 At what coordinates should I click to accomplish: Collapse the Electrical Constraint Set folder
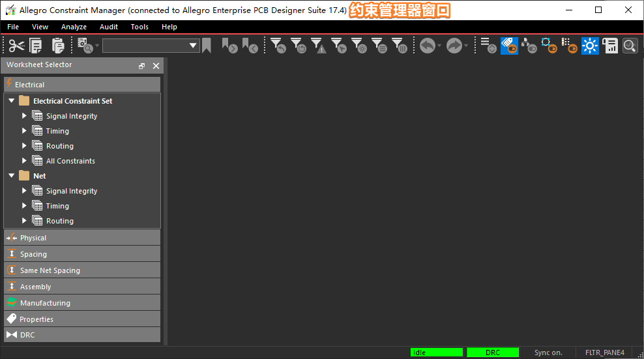(x=12, y=101)
